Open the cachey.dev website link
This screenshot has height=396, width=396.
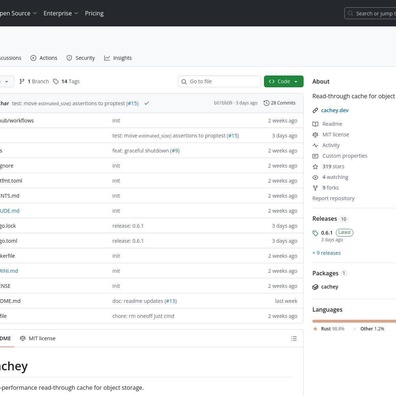click(x=335, y=110)
